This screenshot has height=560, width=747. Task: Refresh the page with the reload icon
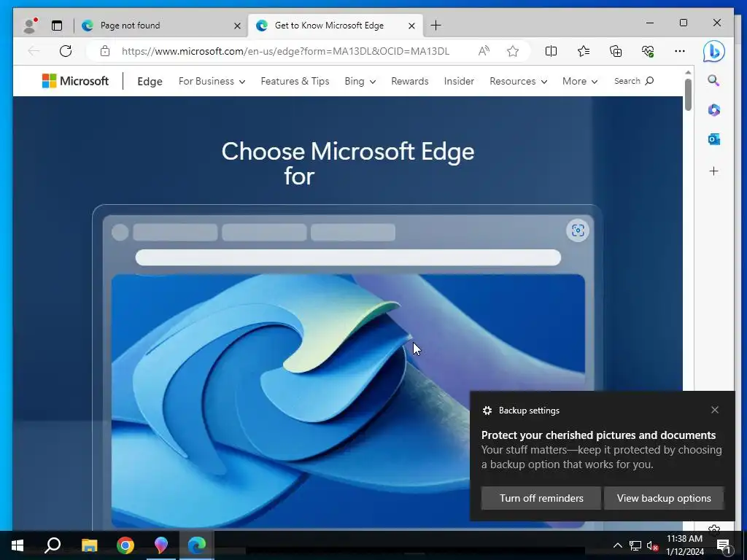[66, 51]
